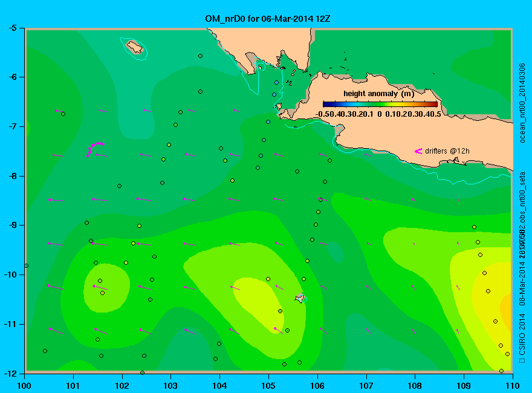Image resolution: width=532 pixels, height=393 pixels.
Task: Click the '109' longitude axis label
Action: pyautogui.click(x=464, y=386)
